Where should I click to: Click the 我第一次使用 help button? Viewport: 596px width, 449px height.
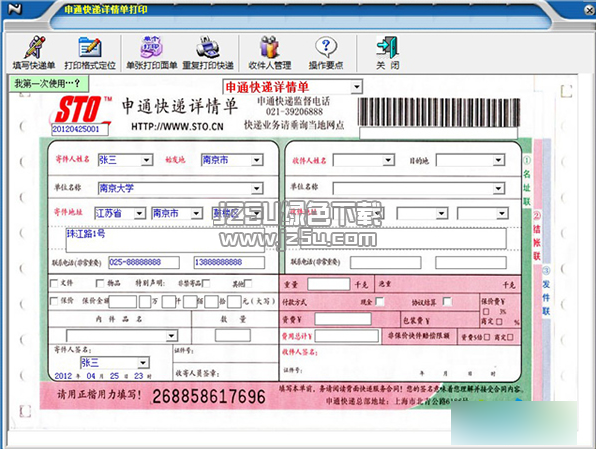coord(48,83)
